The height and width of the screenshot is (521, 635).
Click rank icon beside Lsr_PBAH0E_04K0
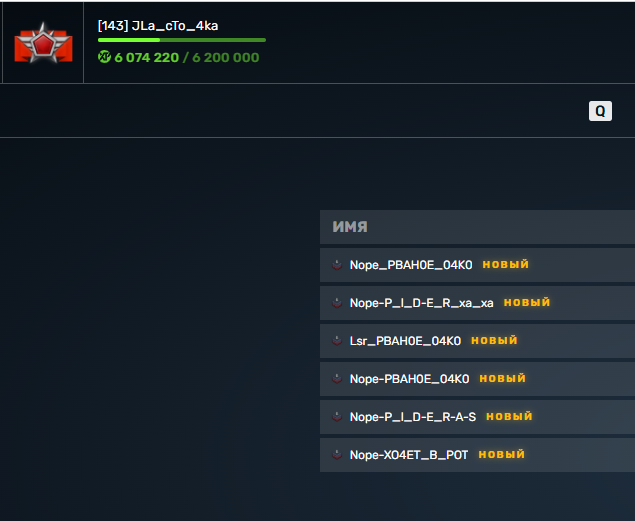pyautogui.click(x=337, y=341)
